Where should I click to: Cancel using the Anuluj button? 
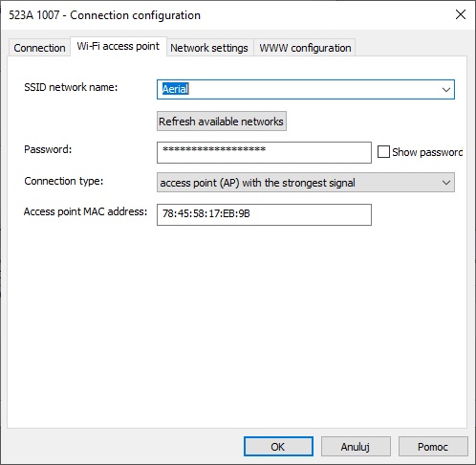point(356,447)
